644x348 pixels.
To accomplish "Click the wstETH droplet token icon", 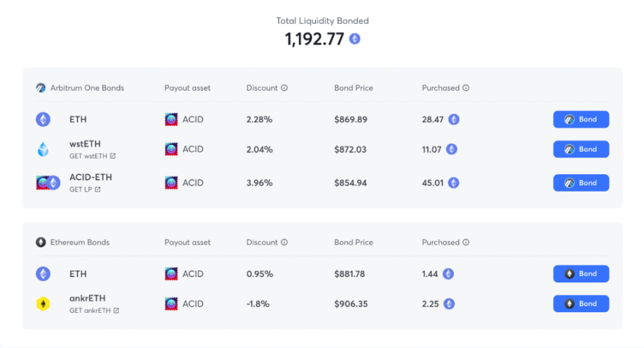I will click(43, 149).
